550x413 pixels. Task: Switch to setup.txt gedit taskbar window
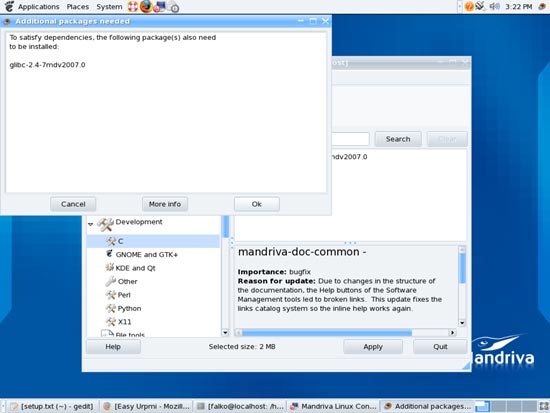click(x=52, y=406)
